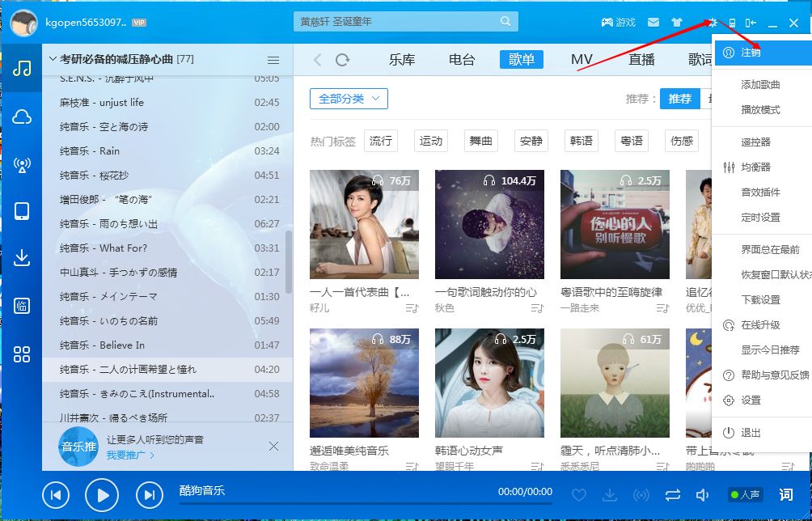
Task: Click the refresh icon beside the back arrow
Action: [342, 60]
